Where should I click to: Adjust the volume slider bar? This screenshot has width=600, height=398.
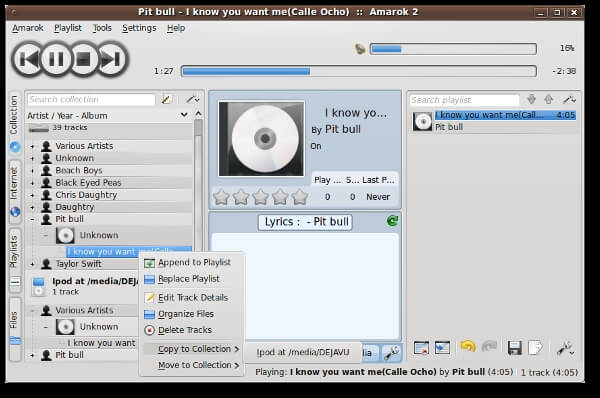[x=453, y=49]
